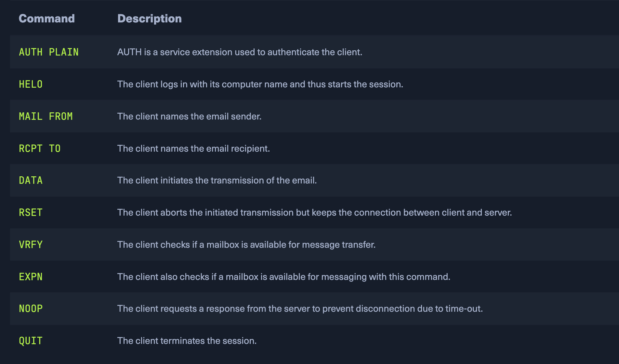Click 'The client terminates the session' text

187,341
